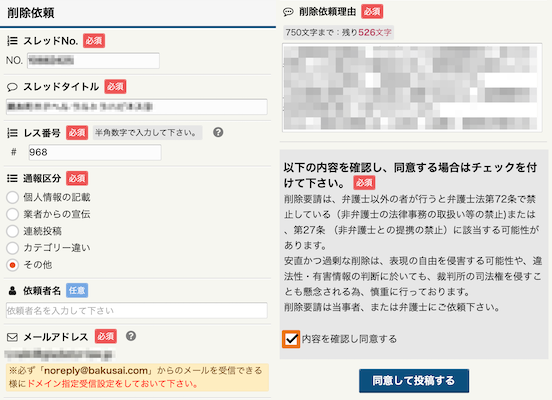Toggle the 内容を確認し同意する checkbox

[291, 339]
